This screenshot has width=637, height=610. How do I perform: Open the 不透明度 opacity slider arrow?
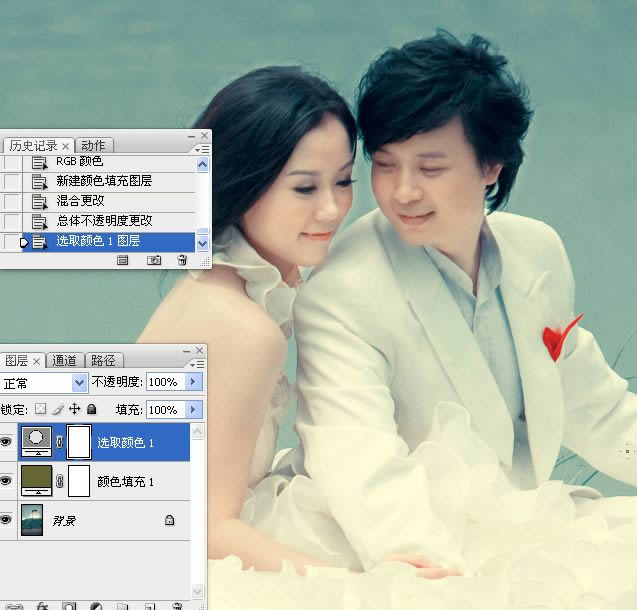click(194, 383)
